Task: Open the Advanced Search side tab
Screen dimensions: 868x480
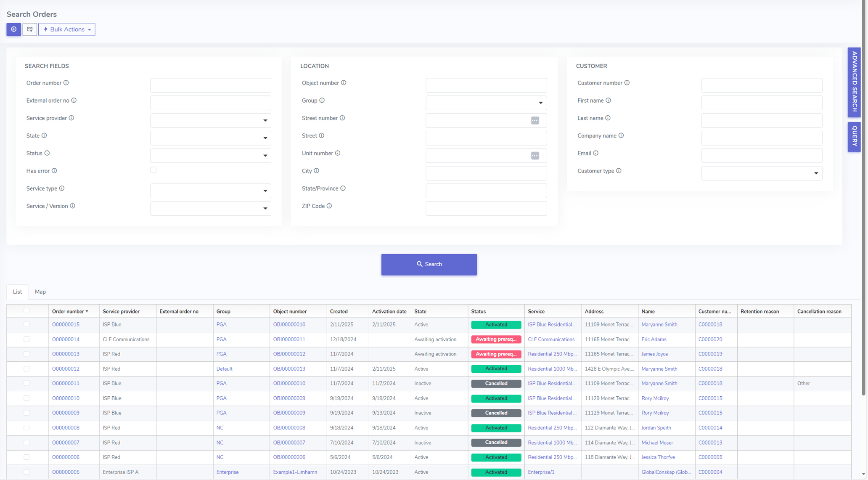Action: [854, 82]
